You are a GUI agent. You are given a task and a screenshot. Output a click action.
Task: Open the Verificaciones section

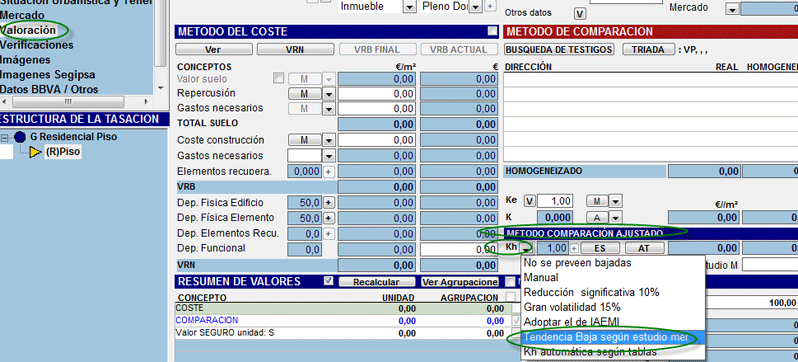click(x=37, y=45)
